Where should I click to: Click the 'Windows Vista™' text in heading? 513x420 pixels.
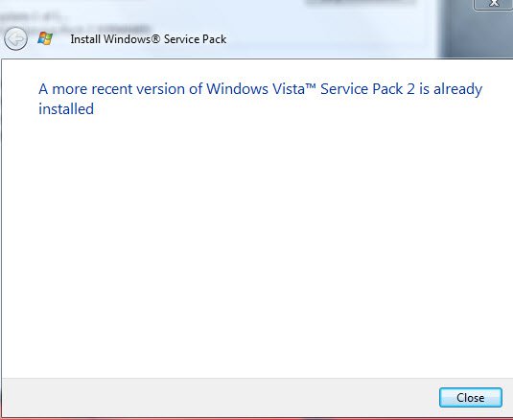point(261,89)
